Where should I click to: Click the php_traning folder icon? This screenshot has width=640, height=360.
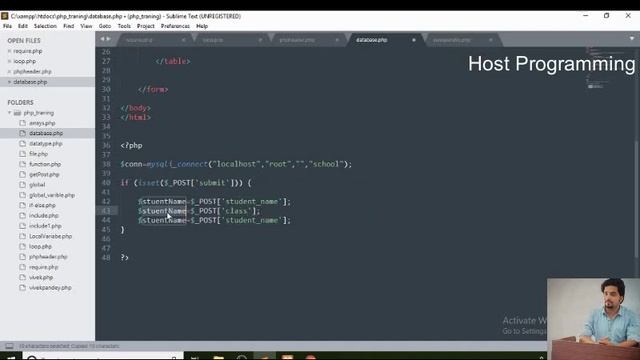tap(17, 113)
